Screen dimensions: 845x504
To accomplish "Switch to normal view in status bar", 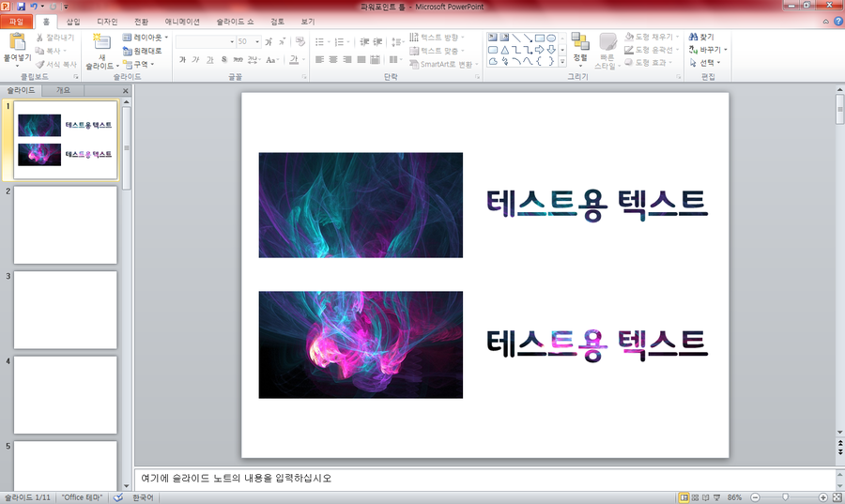I will [x=684, y=497].
